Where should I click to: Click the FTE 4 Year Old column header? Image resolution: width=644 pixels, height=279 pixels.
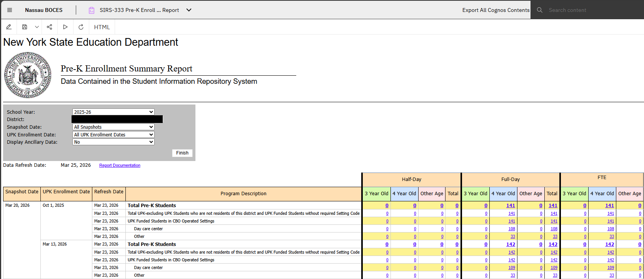point(602,194)
